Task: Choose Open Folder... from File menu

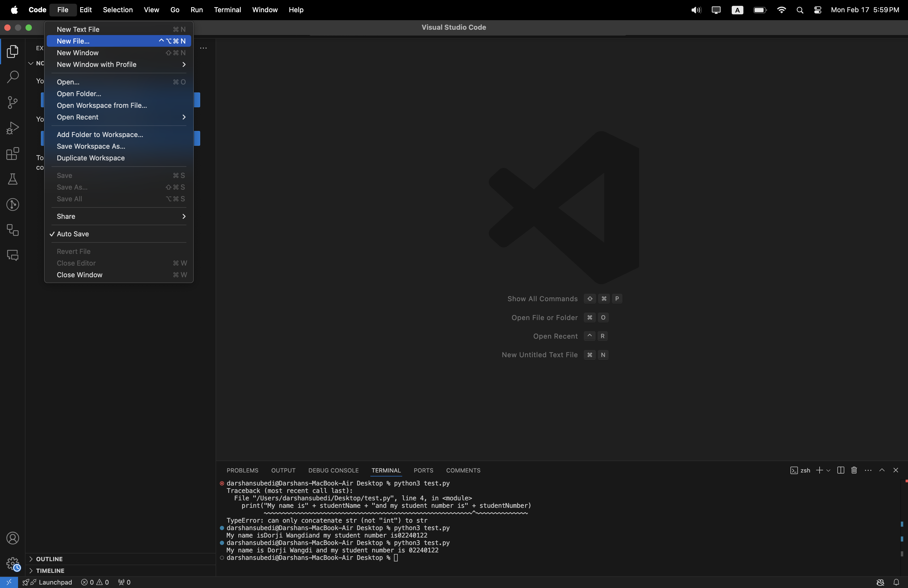Action: (79, 94)
